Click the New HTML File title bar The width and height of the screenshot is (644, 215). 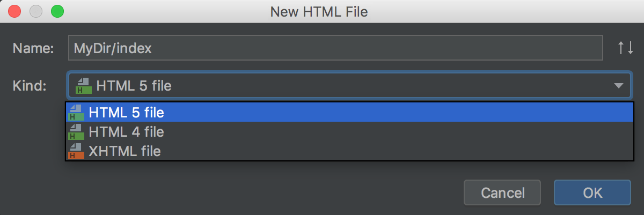coord(322,11)
